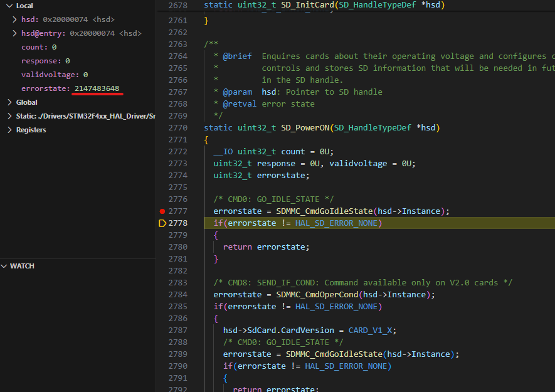Click the CMD0: GO_IDLE_STATE comment on line 2776
Viewport: 555px width, 392px height.
[x=273, y=199]
